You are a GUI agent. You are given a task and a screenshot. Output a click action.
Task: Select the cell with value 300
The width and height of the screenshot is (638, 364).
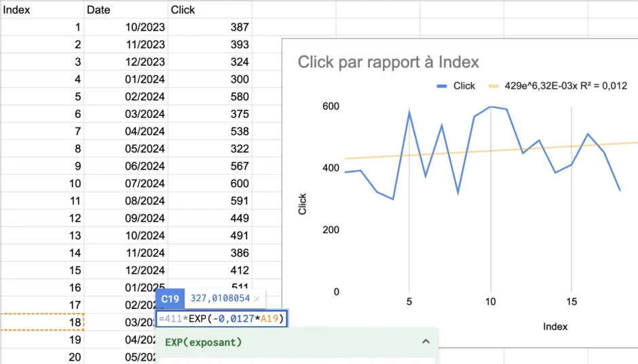(x=210, y=79)
